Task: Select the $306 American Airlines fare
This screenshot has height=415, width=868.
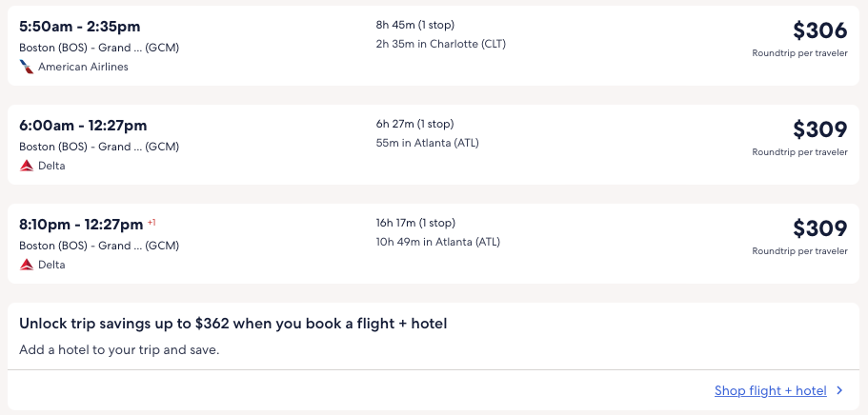Action: click(x=819, y=30)
